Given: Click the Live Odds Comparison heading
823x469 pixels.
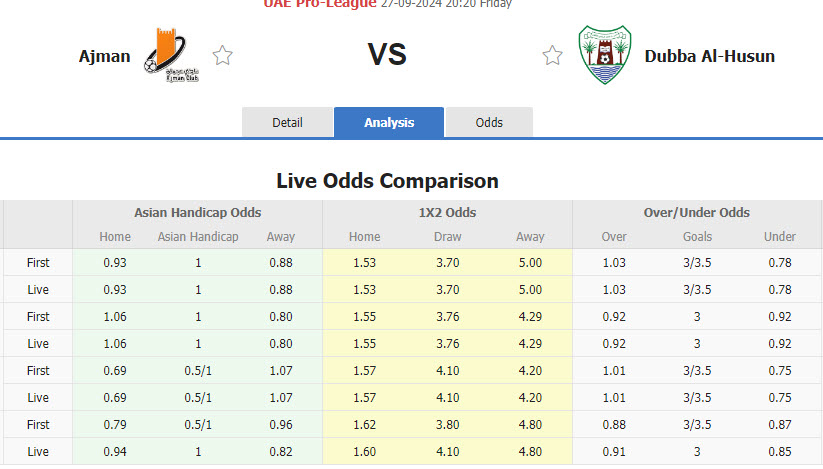Looking at the screenshot, I should click(387, 181).
